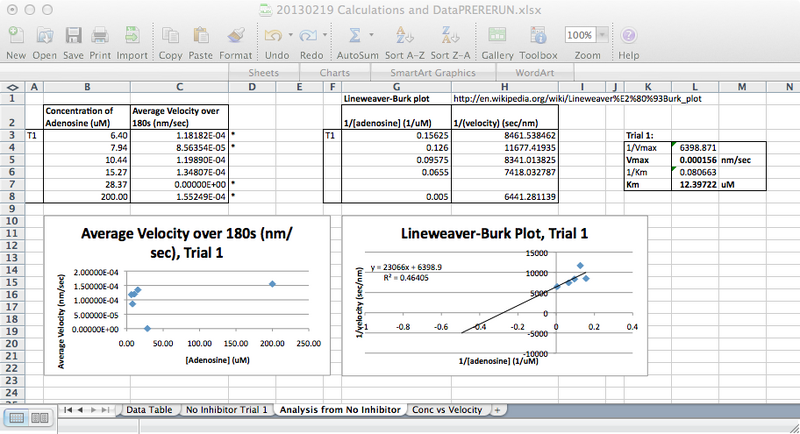
Task: Click the Help button in toolbar
Action: click(629, 36)
